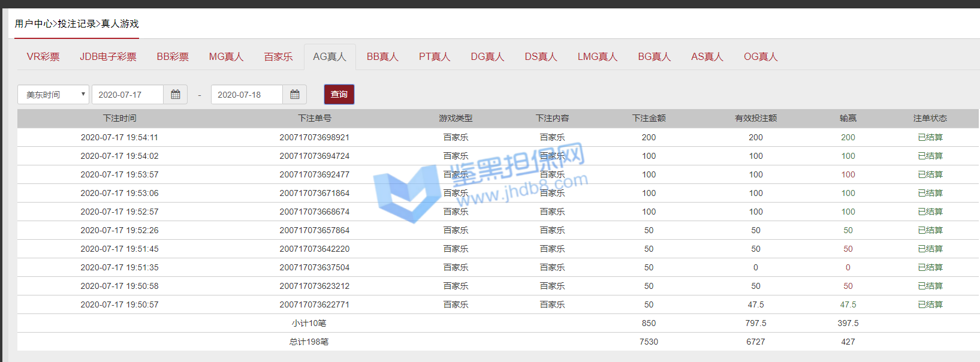Click the start date field 2020-07-17
The width and height of the screenshot is (980, 362).
click(x=127, y=95)
